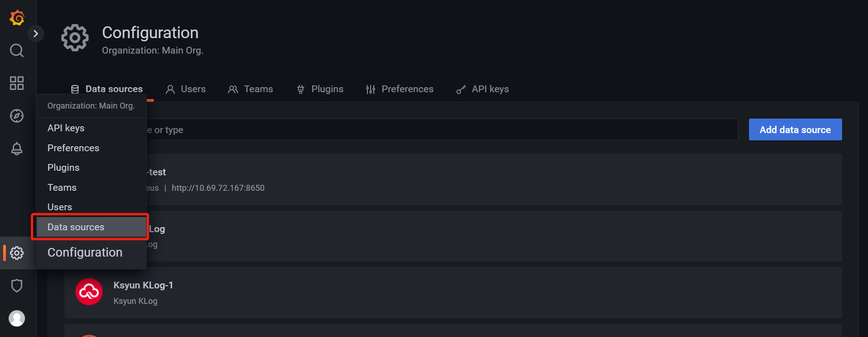Switch to the Users tab
Viewport: 868px width, 337px height.
pos(186,89)
